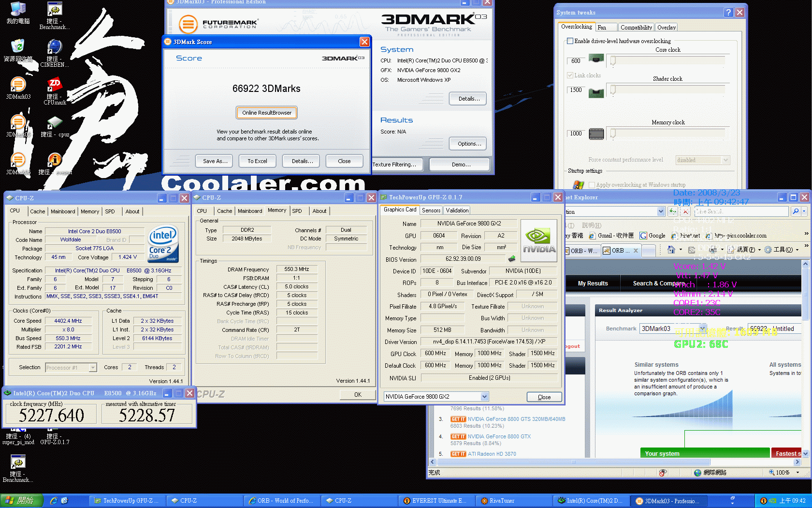Open CINEBENCH desktop shortcut icon
812x508 pixels.
click(54, 47)
